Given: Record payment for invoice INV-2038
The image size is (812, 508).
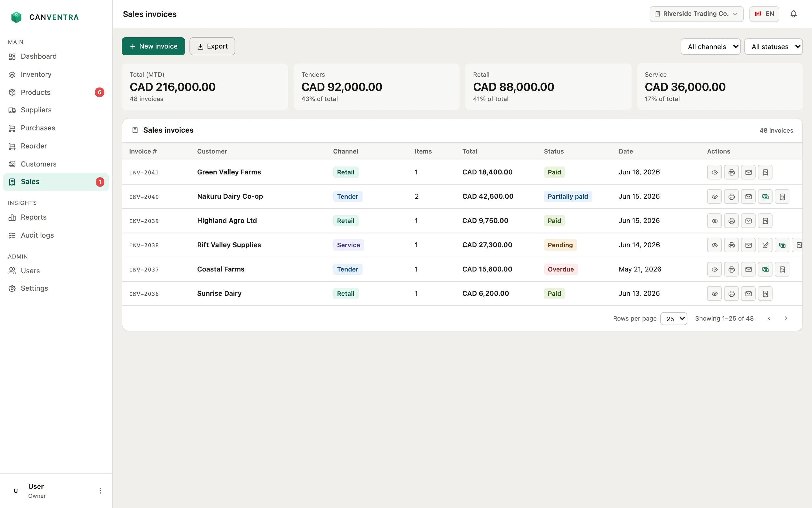Looking at the screenshot, I should coord(782,245).
